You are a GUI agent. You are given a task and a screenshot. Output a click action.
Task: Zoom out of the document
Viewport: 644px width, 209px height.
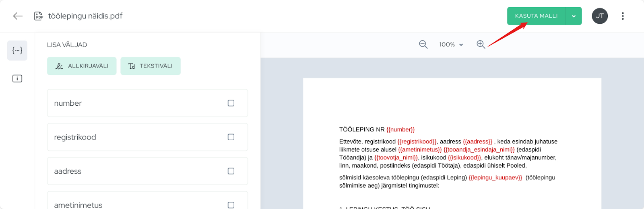coord(423,45)
